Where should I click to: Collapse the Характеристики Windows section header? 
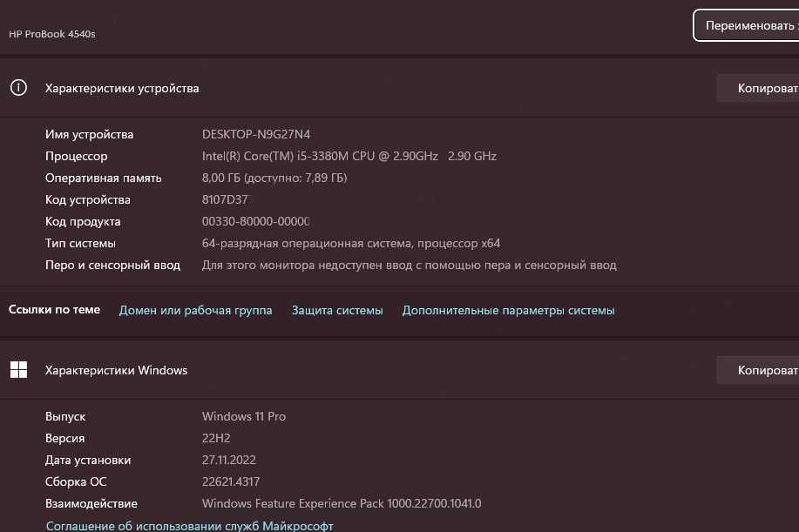399,370
